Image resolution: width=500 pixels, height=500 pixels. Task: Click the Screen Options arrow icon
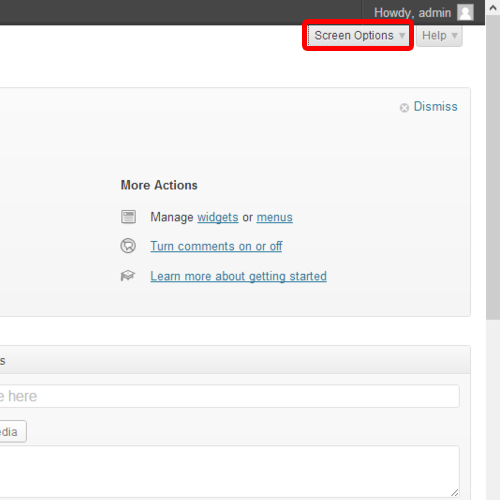click(x=402, y=36)
